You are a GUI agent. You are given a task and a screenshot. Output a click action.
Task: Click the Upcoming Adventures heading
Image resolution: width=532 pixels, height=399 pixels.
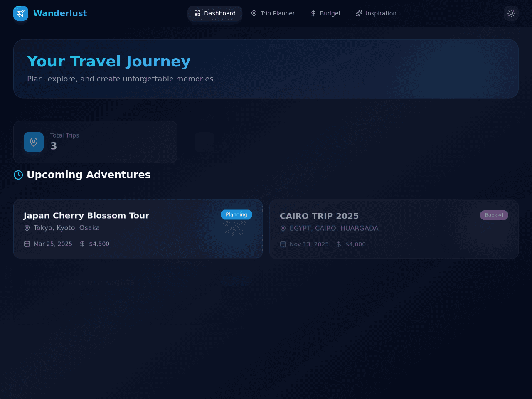tap(89, 175)
